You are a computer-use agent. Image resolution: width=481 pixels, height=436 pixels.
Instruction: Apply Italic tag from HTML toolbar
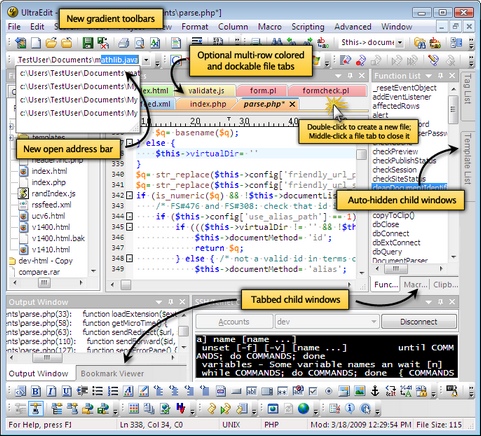point(51,391)
